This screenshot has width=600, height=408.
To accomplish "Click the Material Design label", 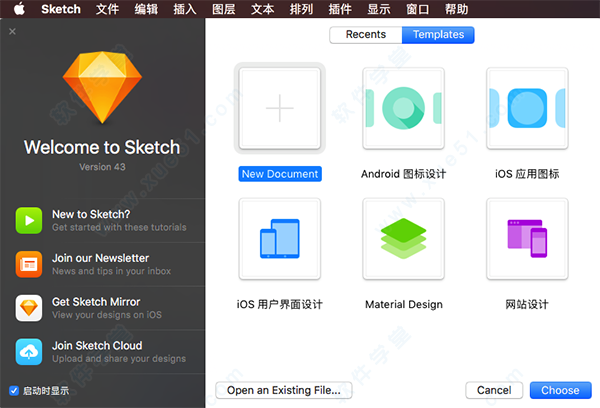I will (404, 304).
